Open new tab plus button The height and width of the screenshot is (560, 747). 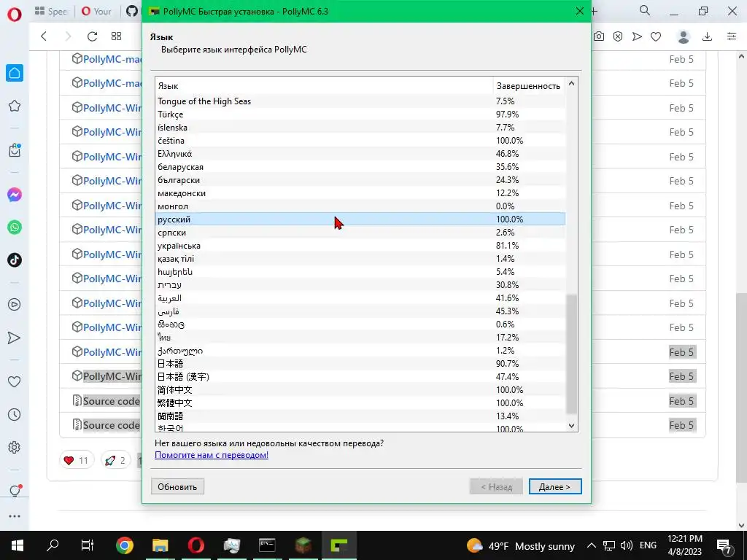[x=594, y=11]
